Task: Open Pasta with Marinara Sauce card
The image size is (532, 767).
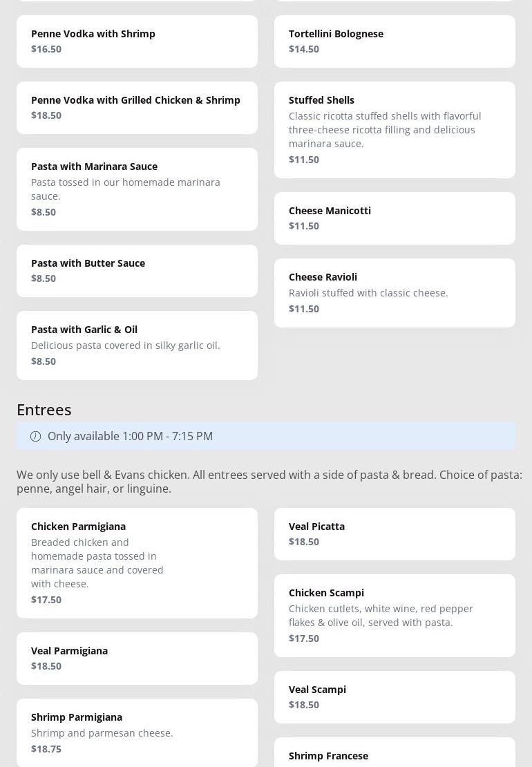Action: 137,189
